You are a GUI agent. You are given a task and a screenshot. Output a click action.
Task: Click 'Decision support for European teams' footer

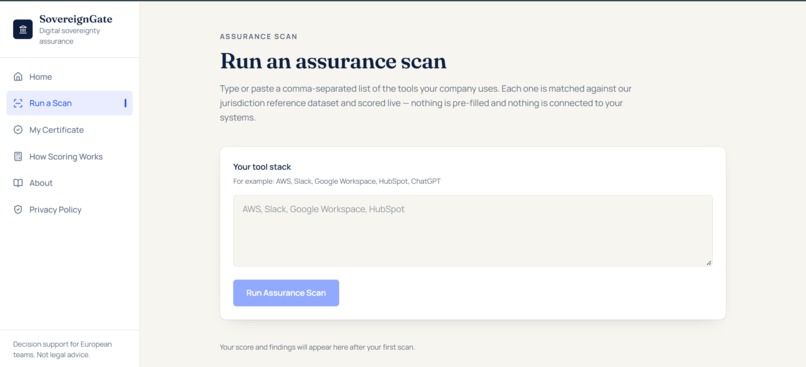[62, 350]
